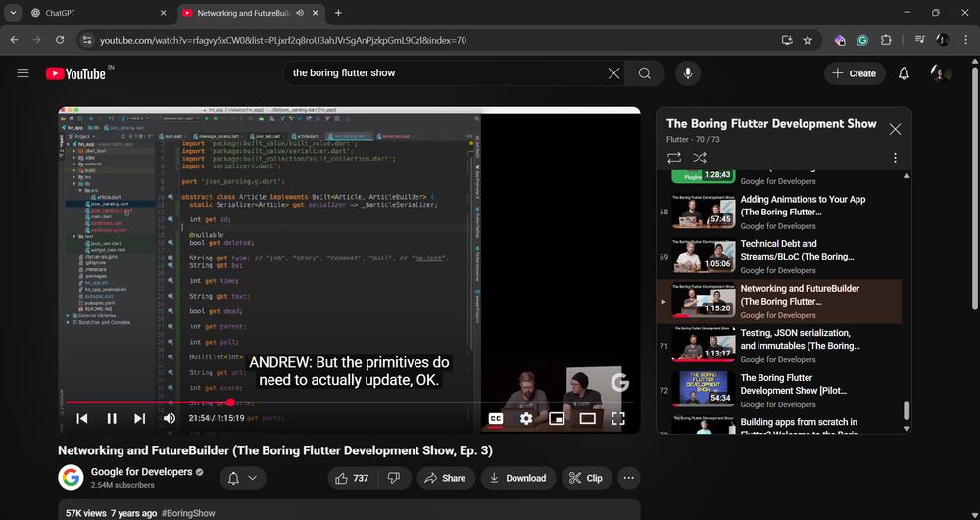
Task: Bookmark this page with star
Action: point(808,40)
